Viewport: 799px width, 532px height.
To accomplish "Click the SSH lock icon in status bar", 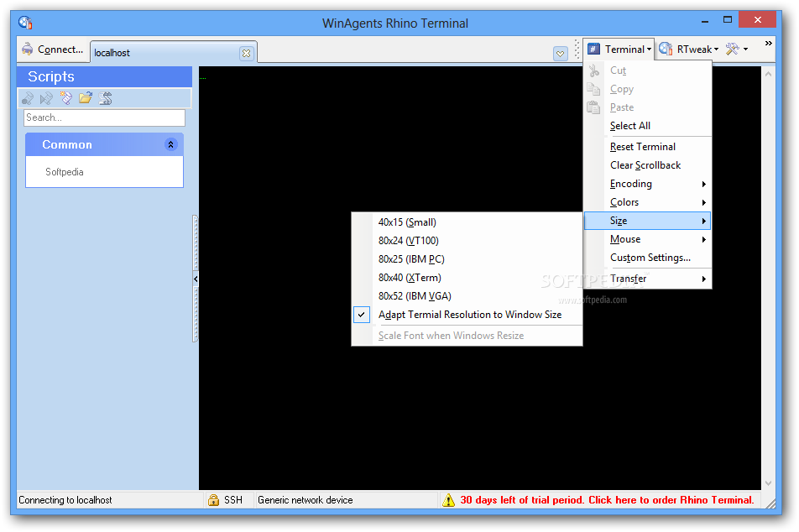I will (x=213, y=500).
